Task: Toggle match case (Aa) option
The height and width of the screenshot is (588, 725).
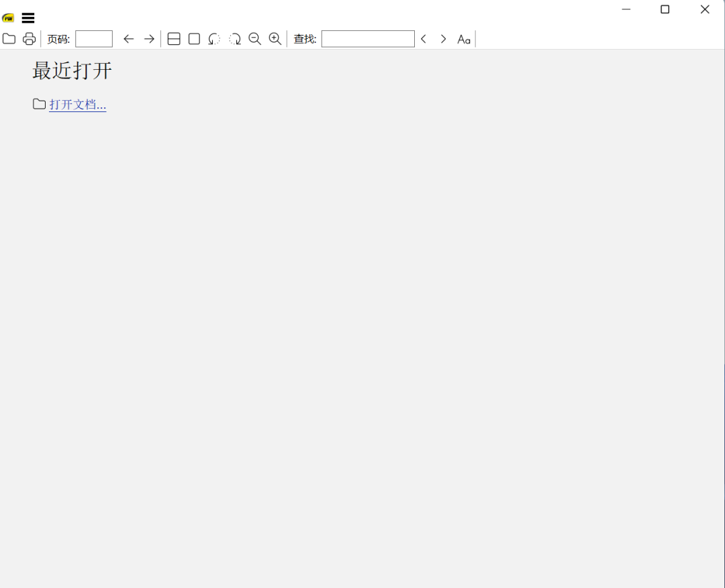Action: (x=464, y=40)
